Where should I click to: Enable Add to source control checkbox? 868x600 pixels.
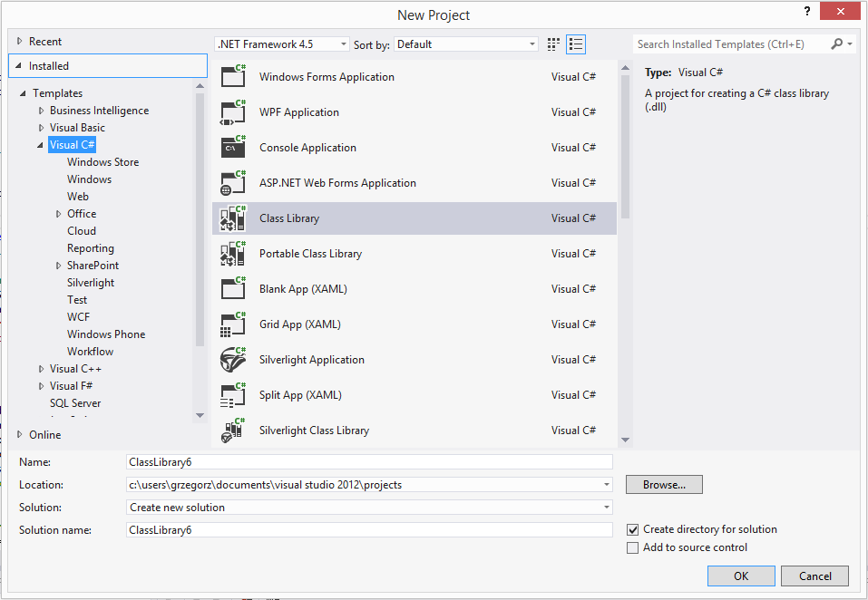pos(632,548)
